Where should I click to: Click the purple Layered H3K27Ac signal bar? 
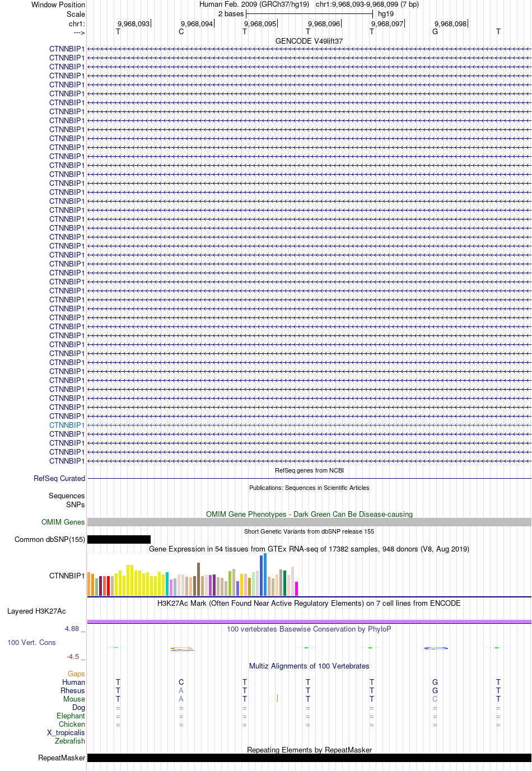[309, 622]
